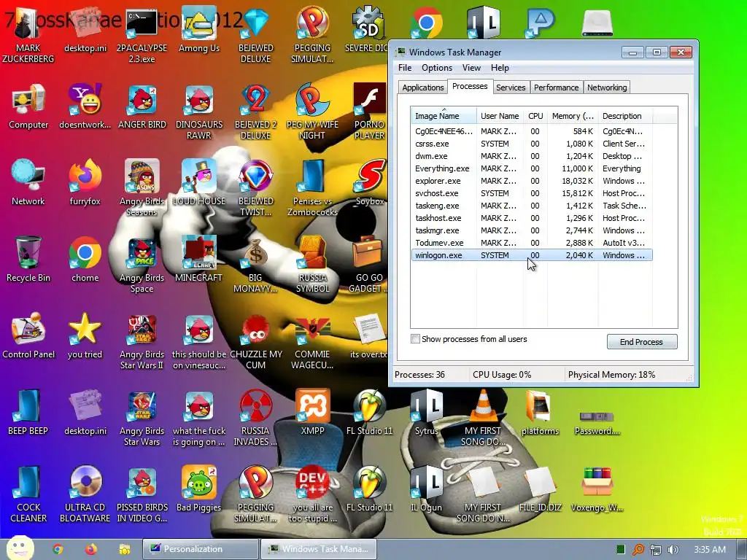
Task: Select the dwm.exe process row
Action: pyautogui.click(x=532, y=156)
